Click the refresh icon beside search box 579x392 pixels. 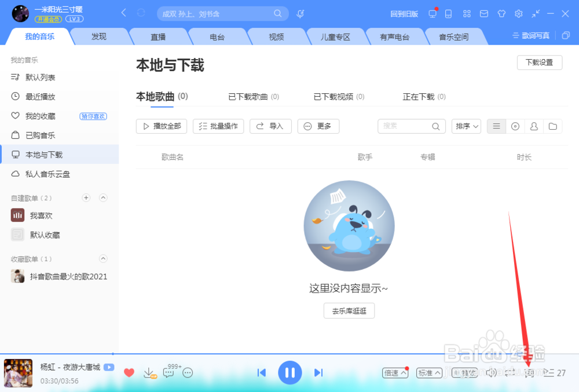pos(141,13)
